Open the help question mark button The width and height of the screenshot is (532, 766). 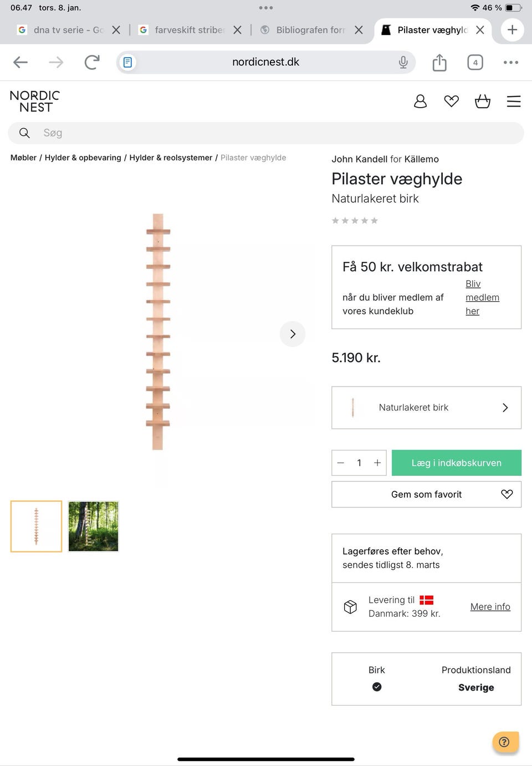click(x=505, y=742)
